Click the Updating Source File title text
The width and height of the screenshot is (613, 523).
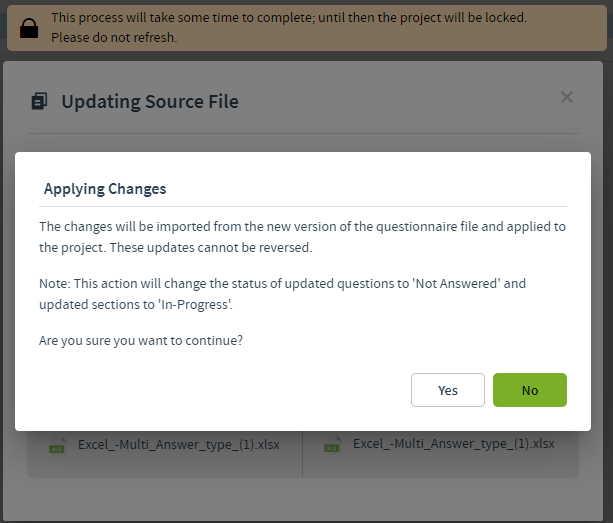[x=150, y=102]
